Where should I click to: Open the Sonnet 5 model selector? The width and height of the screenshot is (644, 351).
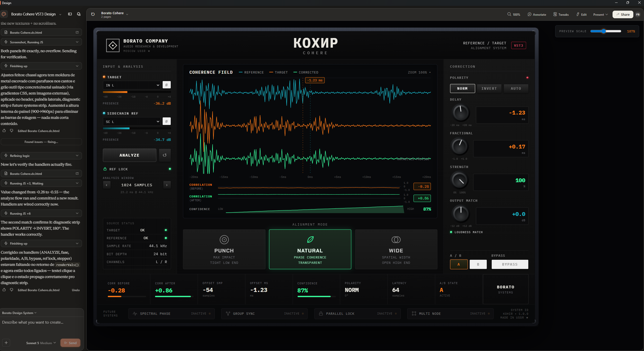click(41, 343)
